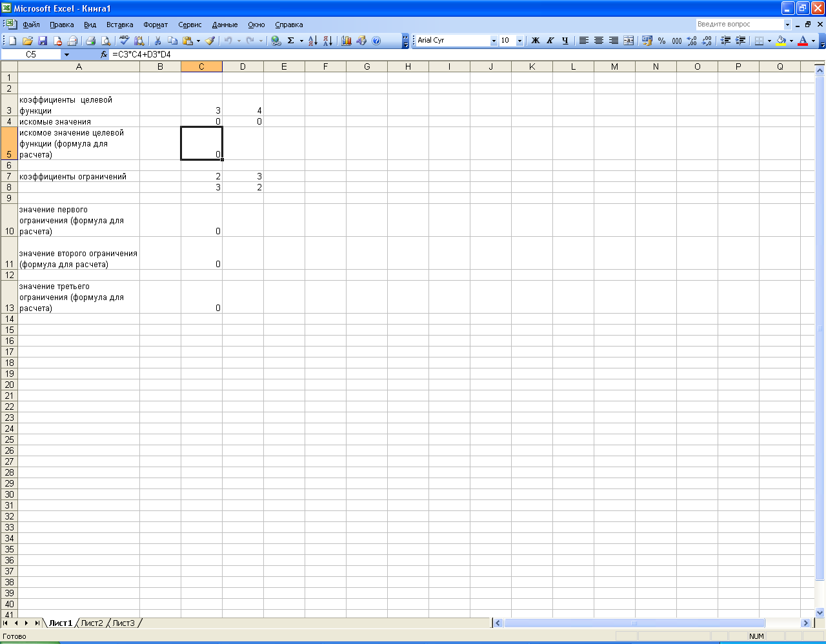Screen dimensions: 826x644
Task: Apply currency format icon
Action: tap(647, 41)
